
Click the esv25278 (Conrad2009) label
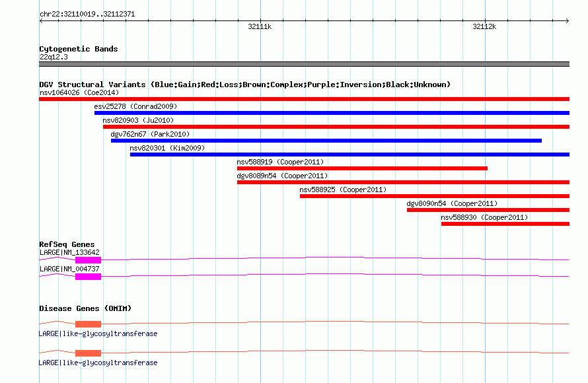click(x=135, y=106)
